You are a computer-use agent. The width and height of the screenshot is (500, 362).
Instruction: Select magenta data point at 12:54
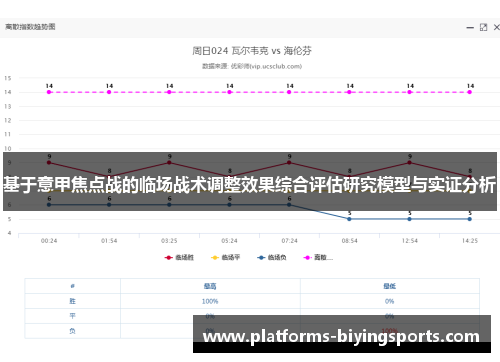click(409, 92)
